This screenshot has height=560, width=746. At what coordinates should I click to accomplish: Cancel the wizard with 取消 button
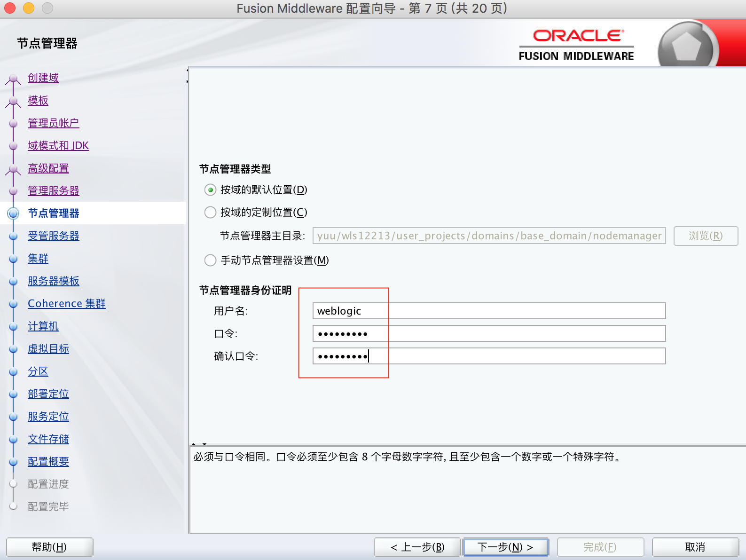(x=695, y=547)
